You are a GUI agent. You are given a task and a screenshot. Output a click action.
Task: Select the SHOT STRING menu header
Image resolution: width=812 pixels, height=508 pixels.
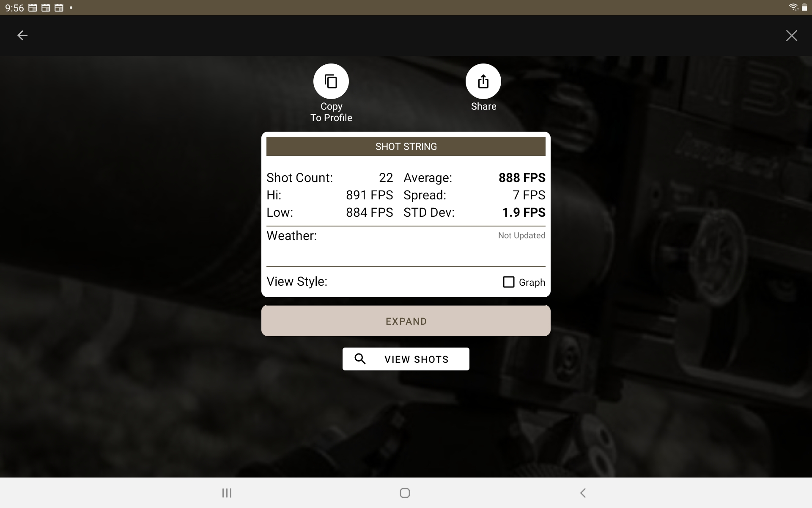pos(406,146)
